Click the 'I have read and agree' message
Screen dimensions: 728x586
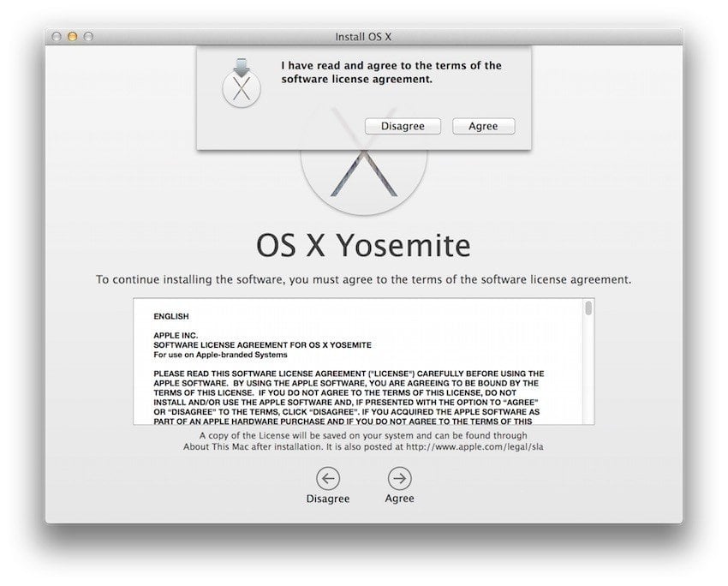(391, 73)
